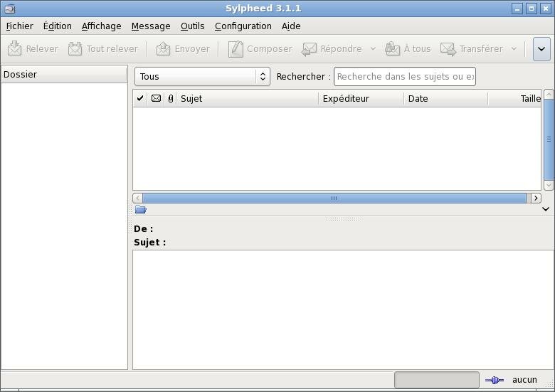The width and height of the screenshot is (555, 392).
Task: Sort by unread envelope column header
Action: 156,98
